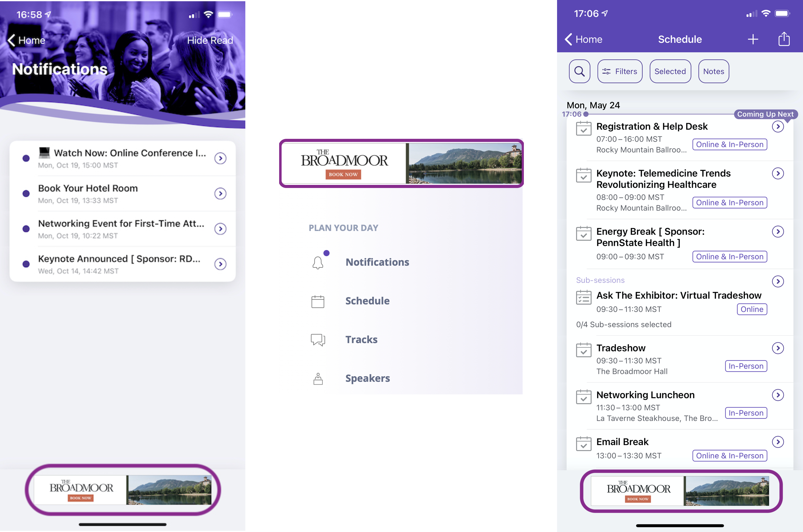The width and height of the screenshot is (803, 532).
Task: Switch to the Selected sessions tab
Action: (x=670, y=71)
